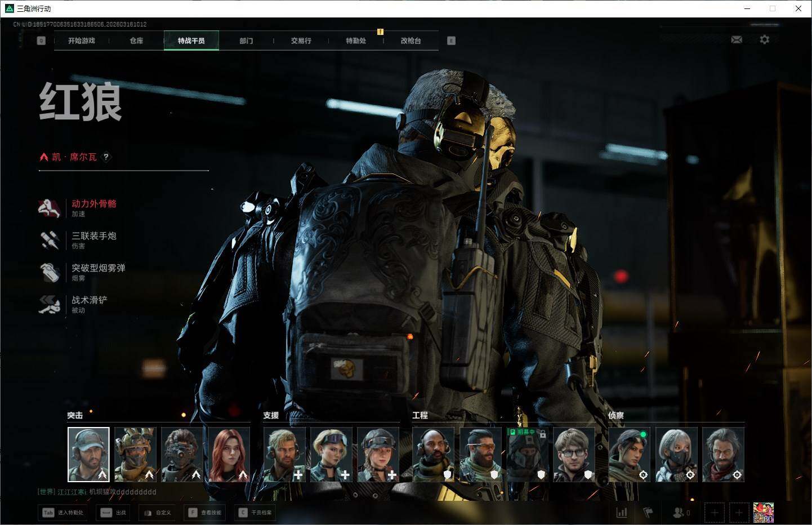
Task: Click the Q key previous-tab icon
Action: point(41,41)
